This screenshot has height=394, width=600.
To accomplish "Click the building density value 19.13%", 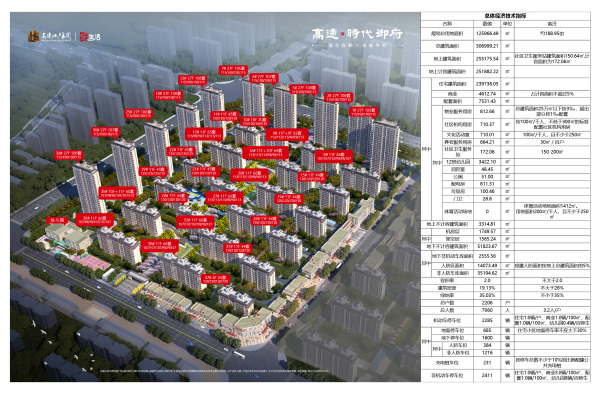I will point(487,288).
